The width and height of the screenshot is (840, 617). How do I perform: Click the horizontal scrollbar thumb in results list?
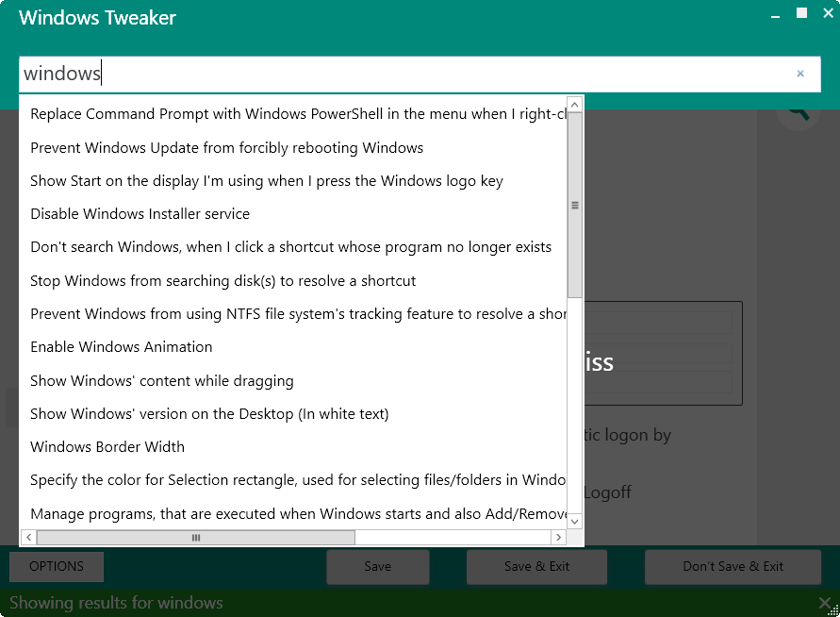click(196, 537)
